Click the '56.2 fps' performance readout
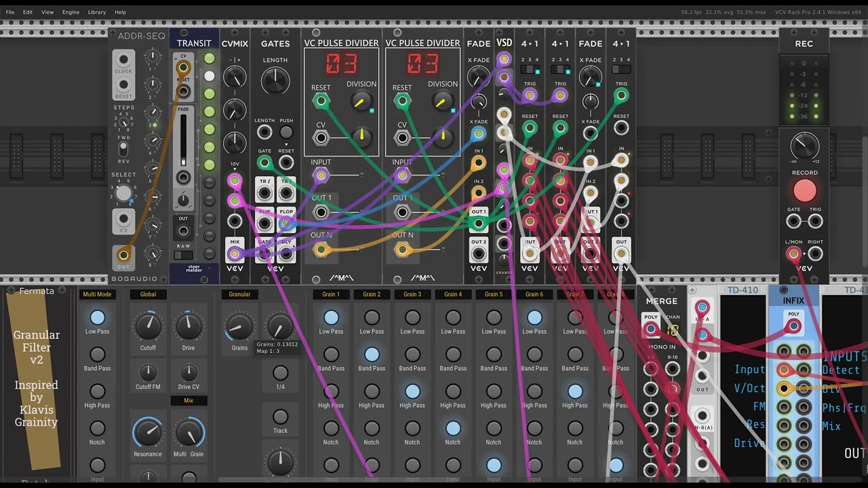The width and height of the screenshot is (868, 488). point(691,12)
